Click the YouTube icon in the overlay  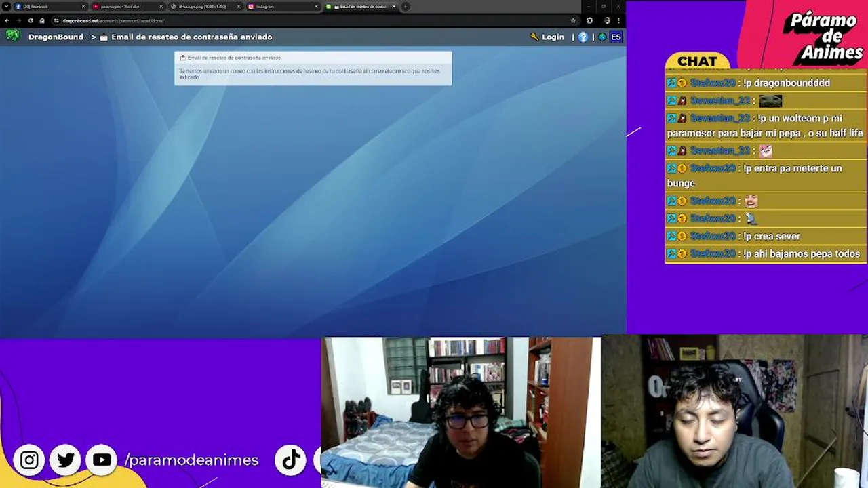coord(102,460)
